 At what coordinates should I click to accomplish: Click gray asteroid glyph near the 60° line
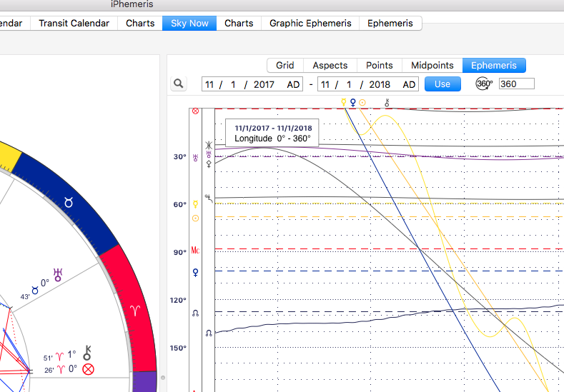[x=209, y=198]
